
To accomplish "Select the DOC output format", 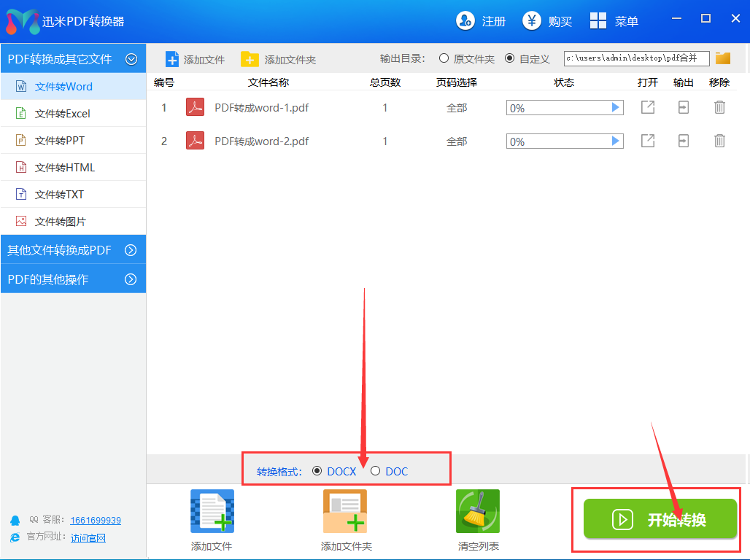I will click(376, 471).
